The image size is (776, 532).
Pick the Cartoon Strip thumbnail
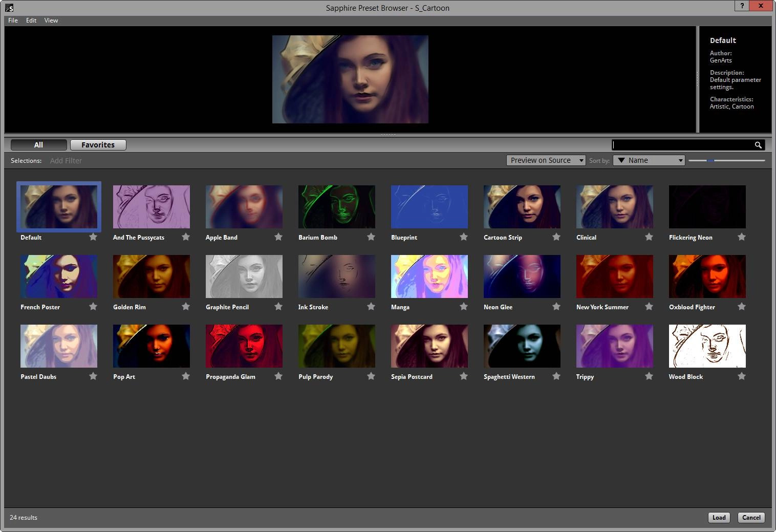click(522, 207)
